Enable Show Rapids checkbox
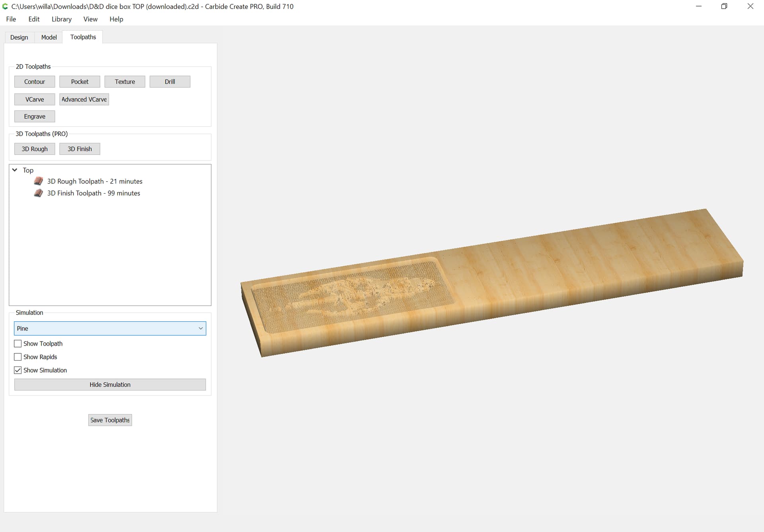This screenshot has width=764, height=532. click(18, 357)
